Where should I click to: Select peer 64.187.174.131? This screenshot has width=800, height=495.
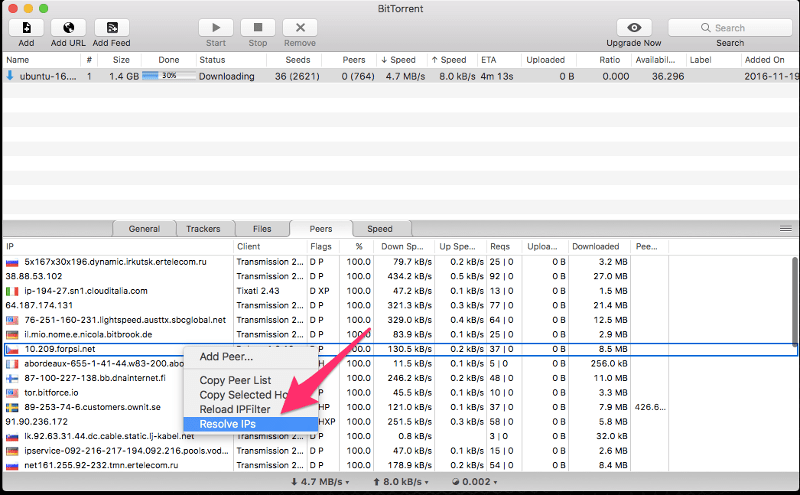coord(39,305)
